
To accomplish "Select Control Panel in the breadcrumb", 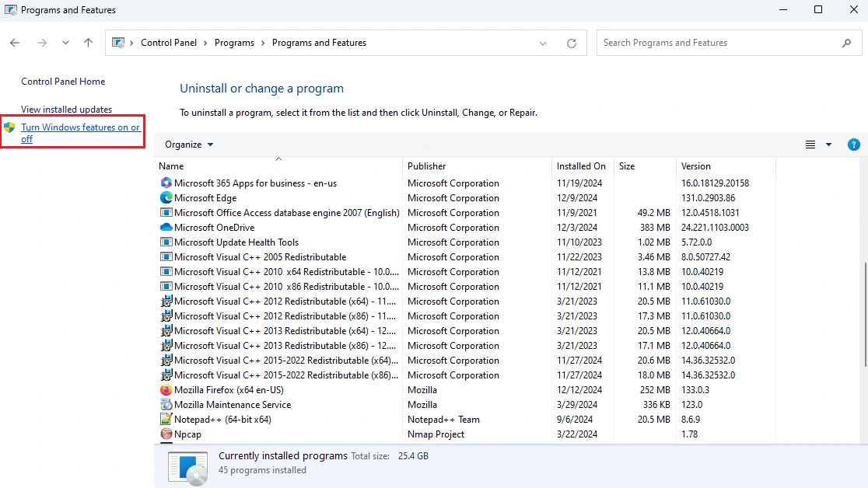I will [169, 43].
